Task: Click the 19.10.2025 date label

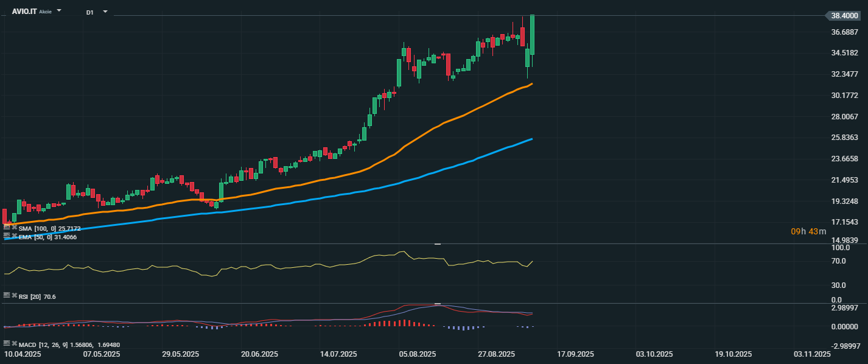Action: click(x=733, y=354)
